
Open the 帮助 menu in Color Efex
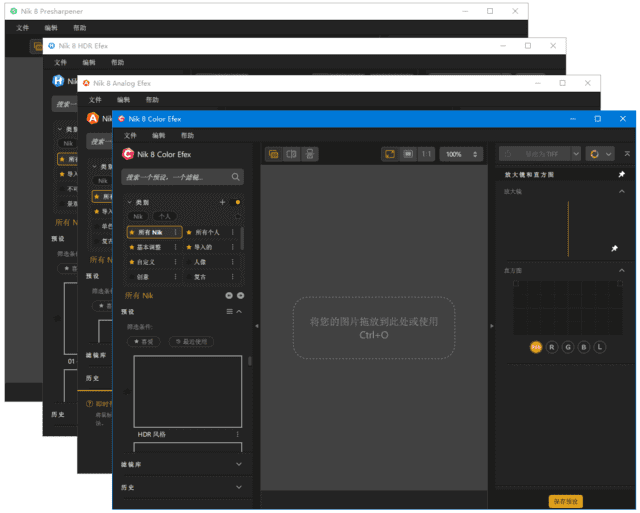click(187, 135)
